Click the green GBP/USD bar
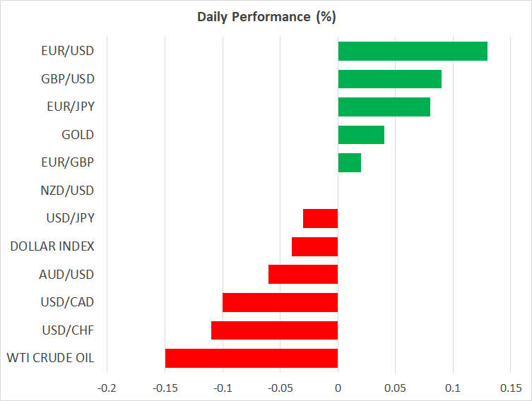The height and width of the screenshot is (401, 532). tap(389, 79)
